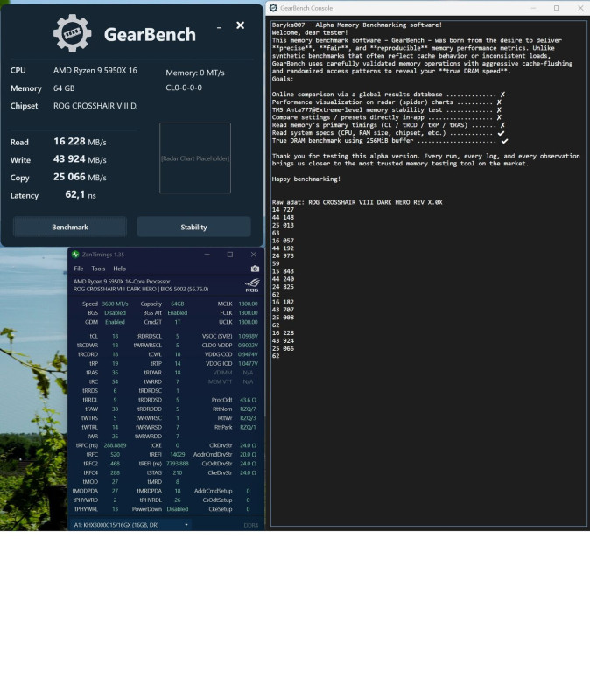Click the Capacity value 64GB in ZenTimings
The height and width of the screenshot is (700, 590).
178,304
